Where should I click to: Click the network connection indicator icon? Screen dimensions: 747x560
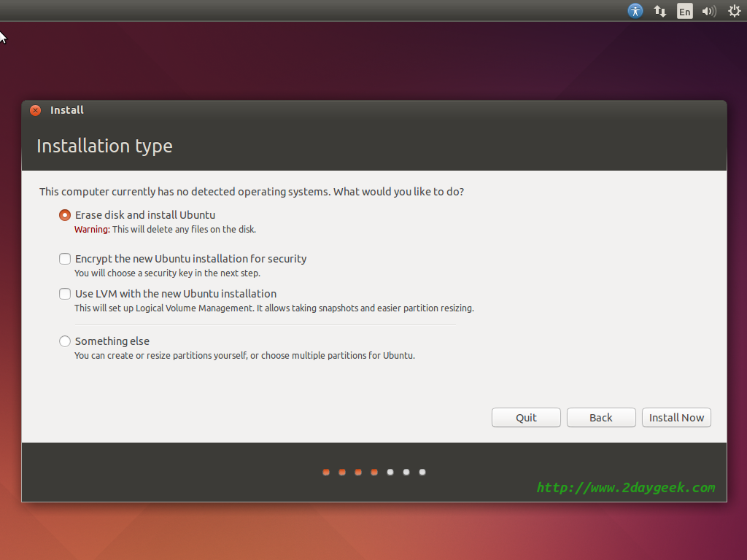(660, 11)
